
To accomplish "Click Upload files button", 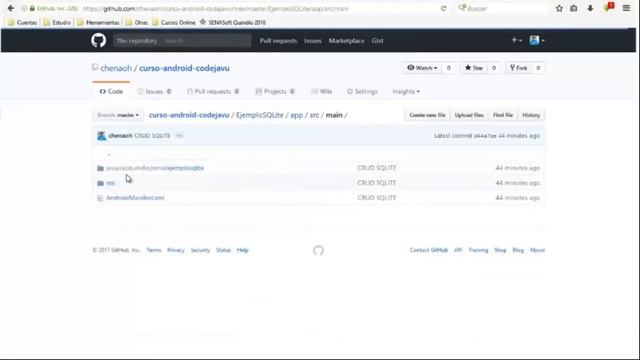I will click(x=469, y=115).
